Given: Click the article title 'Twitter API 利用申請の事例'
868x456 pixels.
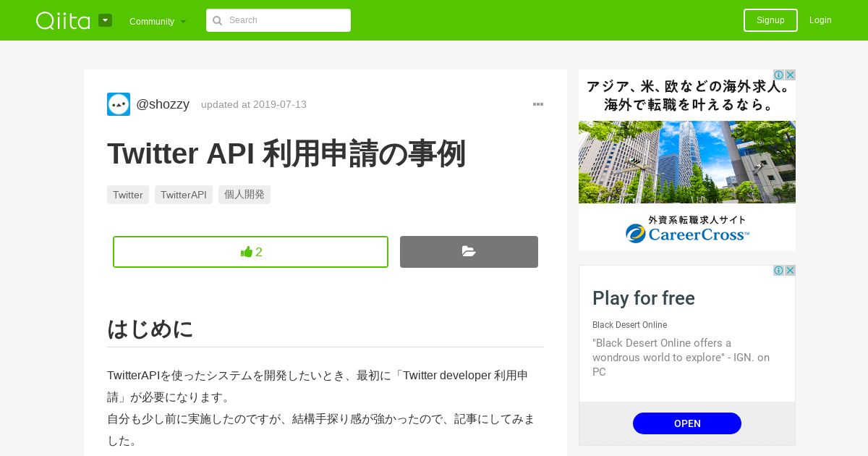Looking at the screenshot, I should click(x=286, y=153).
